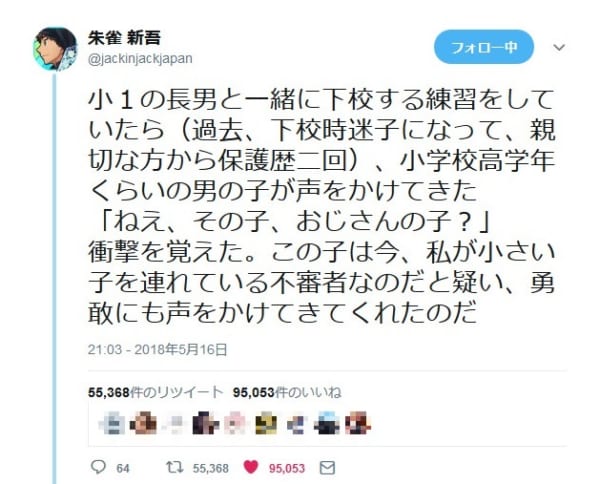Screen dimensions: 600x484
Task: Click the 21:03 - 2018年5月16日 timestamp
Action: [157, 349]
